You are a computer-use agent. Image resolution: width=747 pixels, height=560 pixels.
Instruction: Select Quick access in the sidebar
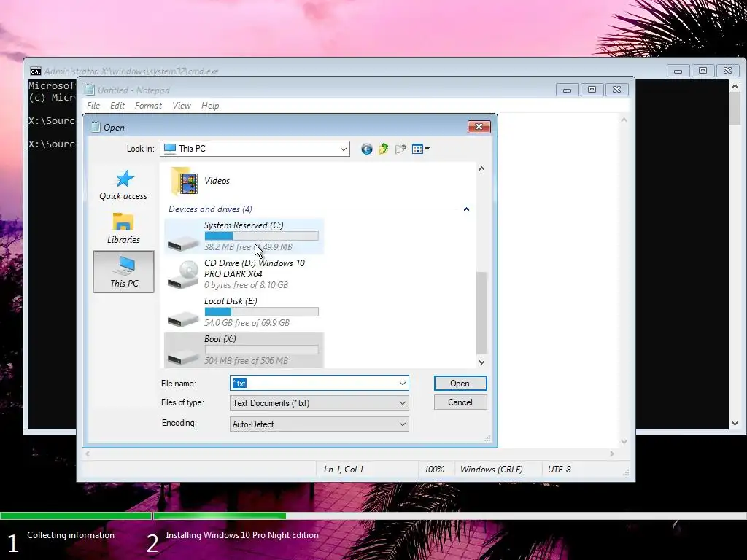click(x=123, y=185)
